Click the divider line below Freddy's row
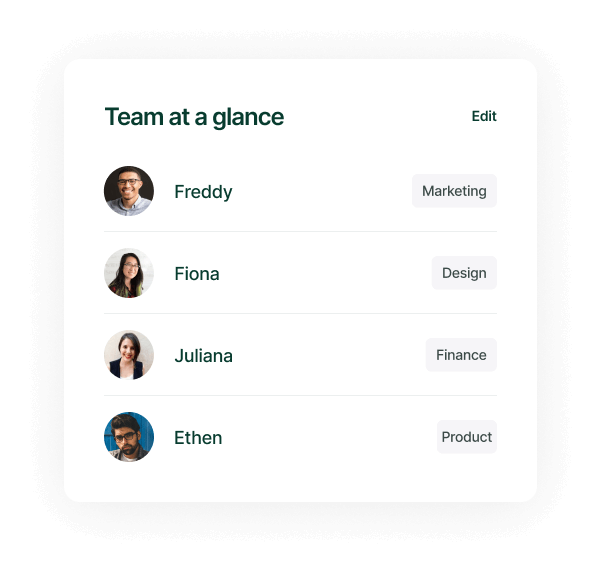 (300, 231)
